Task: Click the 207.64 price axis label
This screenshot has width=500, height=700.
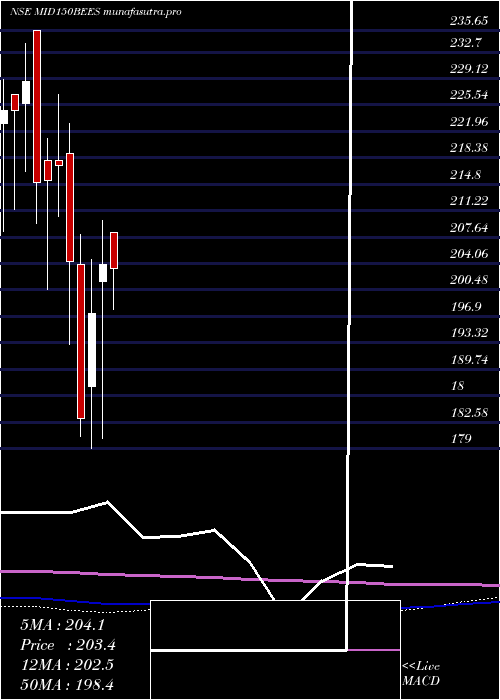Action: click(x=469, y=228)
